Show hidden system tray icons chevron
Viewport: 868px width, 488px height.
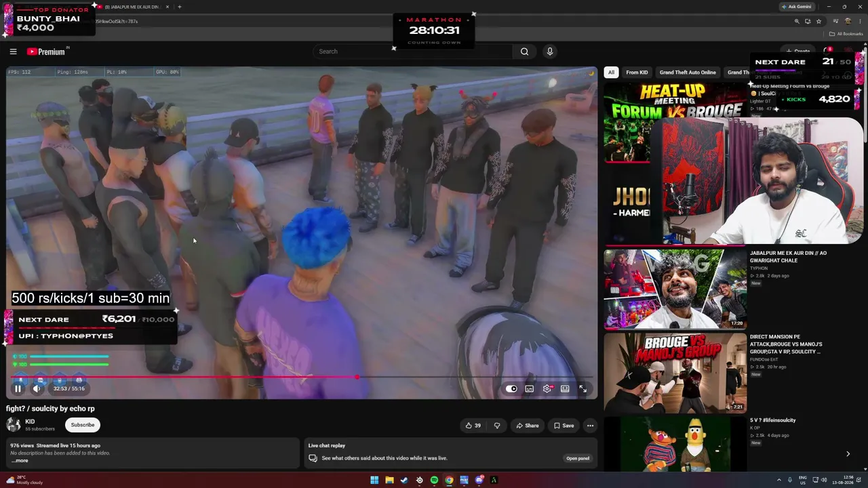click(x=778, y=480)
